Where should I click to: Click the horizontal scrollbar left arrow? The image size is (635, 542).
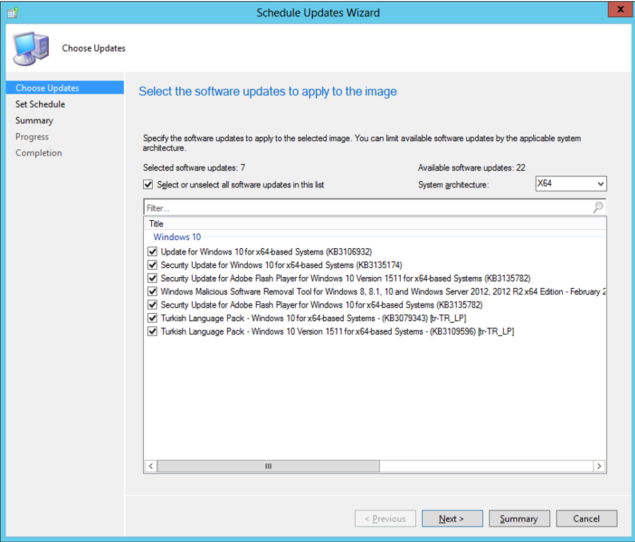coord(151,466)
